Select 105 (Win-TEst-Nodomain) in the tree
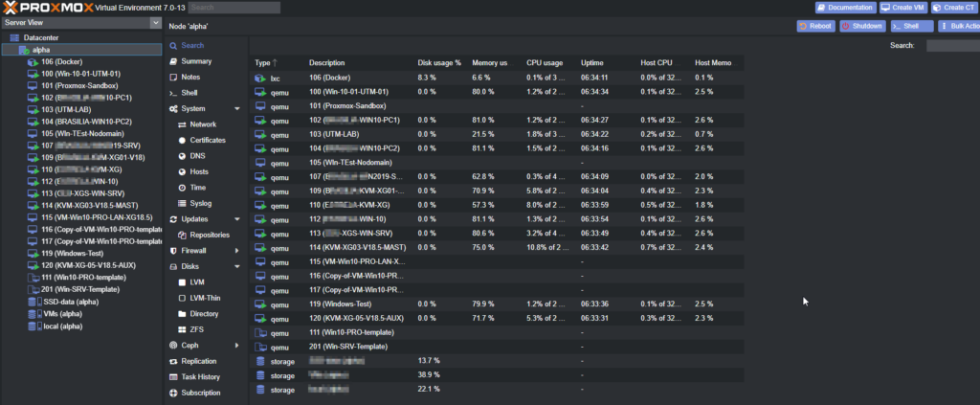Image resolution: width=980 pixels, height=405 pixels. [x=82, y=134]
